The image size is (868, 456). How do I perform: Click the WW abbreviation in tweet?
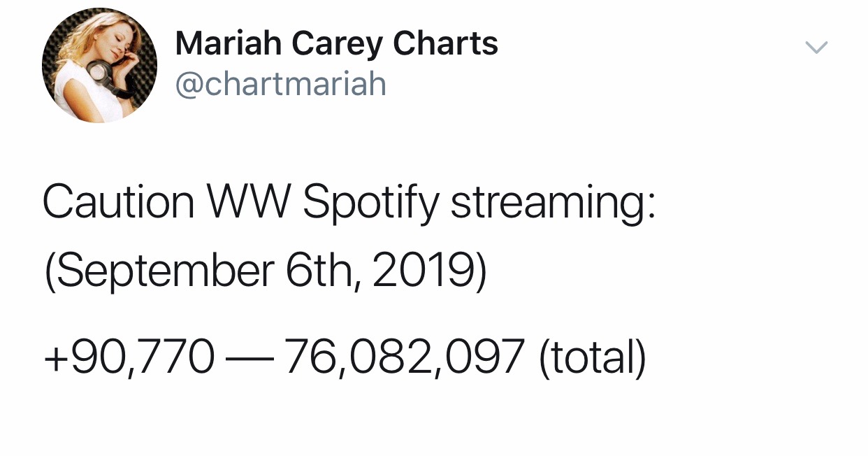248,203
